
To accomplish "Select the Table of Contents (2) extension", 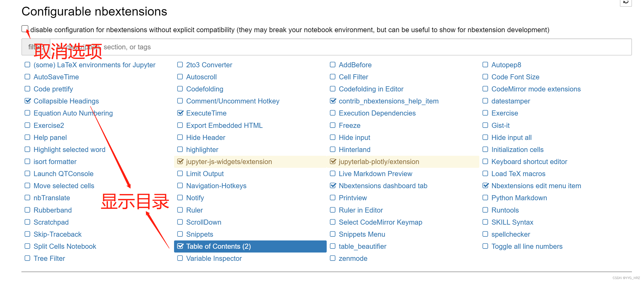I will click(x=218, y=246).
